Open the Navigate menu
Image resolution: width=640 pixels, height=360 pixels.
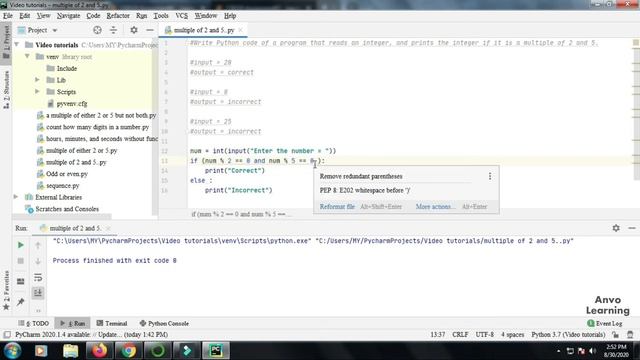point(69,16)
